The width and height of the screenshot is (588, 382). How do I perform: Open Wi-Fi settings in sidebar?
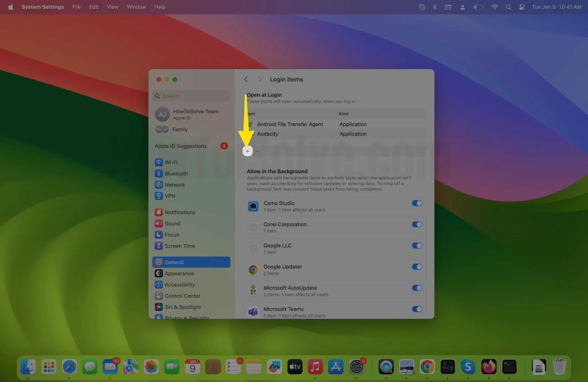171,162
